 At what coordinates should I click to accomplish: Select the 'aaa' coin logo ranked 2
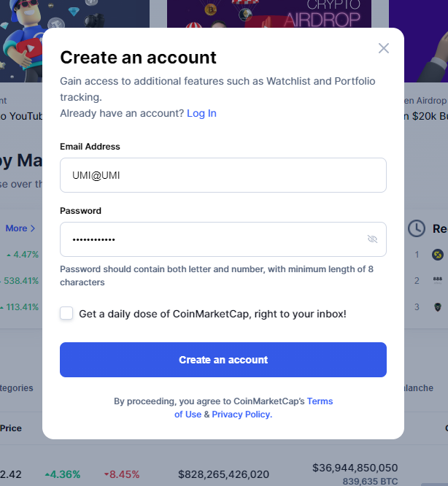point(438,280)
